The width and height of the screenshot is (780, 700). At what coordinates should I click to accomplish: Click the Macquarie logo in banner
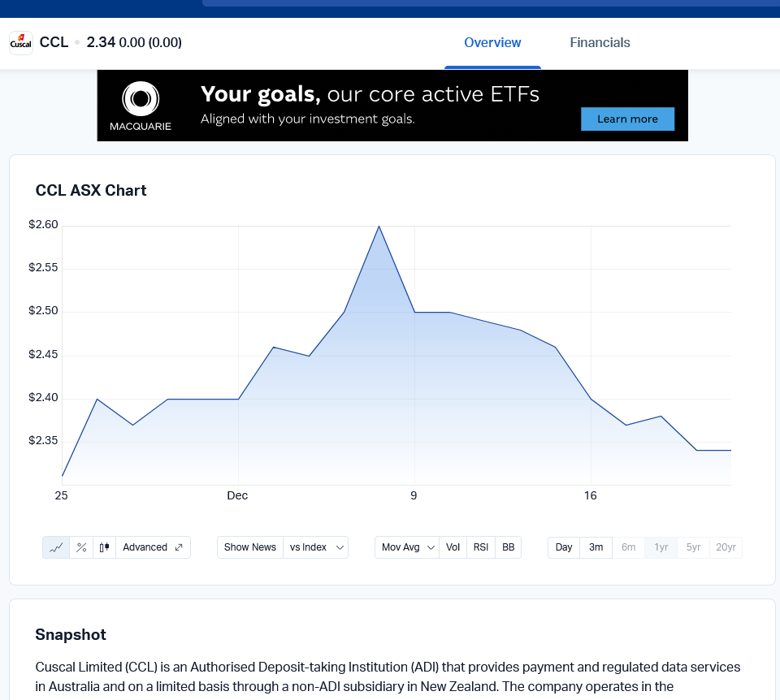coord(141,106)
